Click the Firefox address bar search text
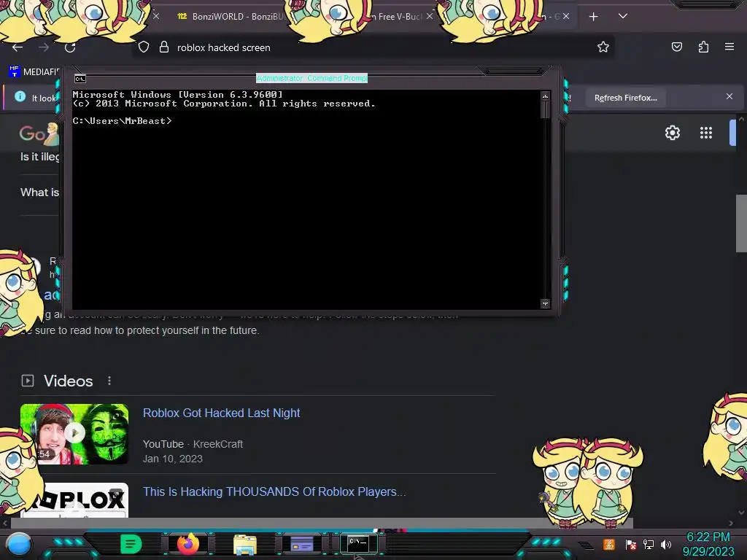This screenshot has height=560, width=747. [223, 47]
